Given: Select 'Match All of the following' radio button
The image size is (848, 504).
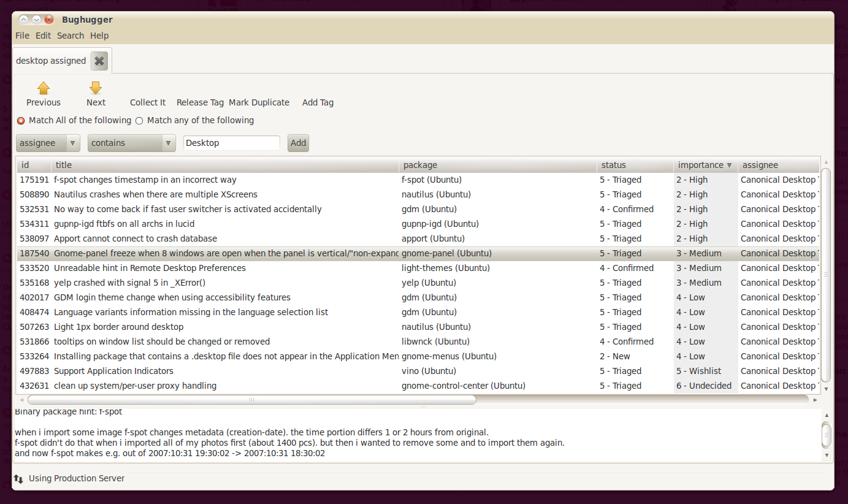Looking at the screenshot, I should click(21, 121).
